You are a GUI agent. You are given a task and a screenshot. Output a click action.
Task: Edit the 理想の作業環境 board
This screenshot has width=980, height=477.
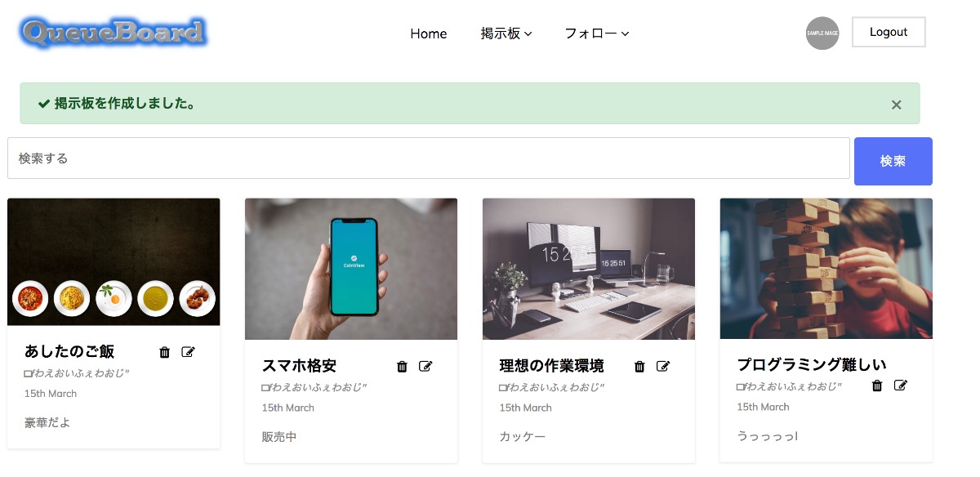(x=663, y=367)
